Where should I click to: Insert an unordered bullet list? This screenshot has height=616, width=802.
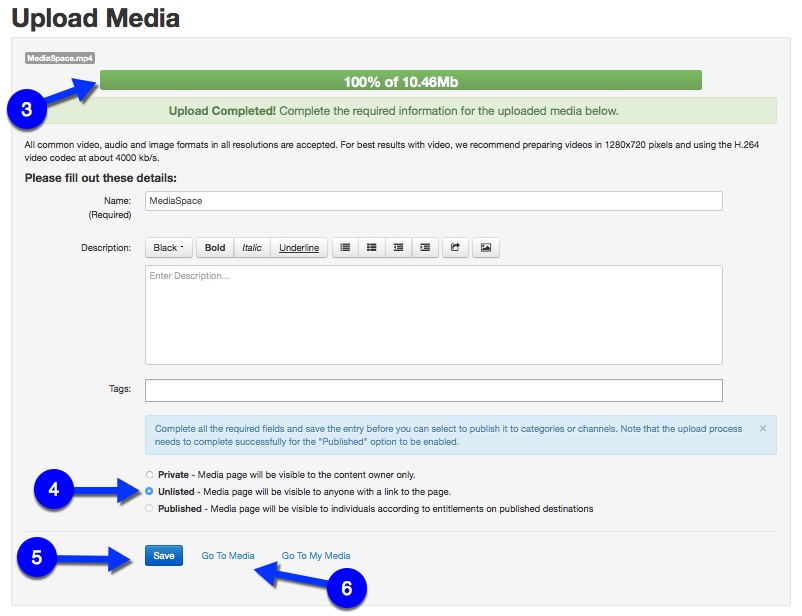[x=345, y=247]
